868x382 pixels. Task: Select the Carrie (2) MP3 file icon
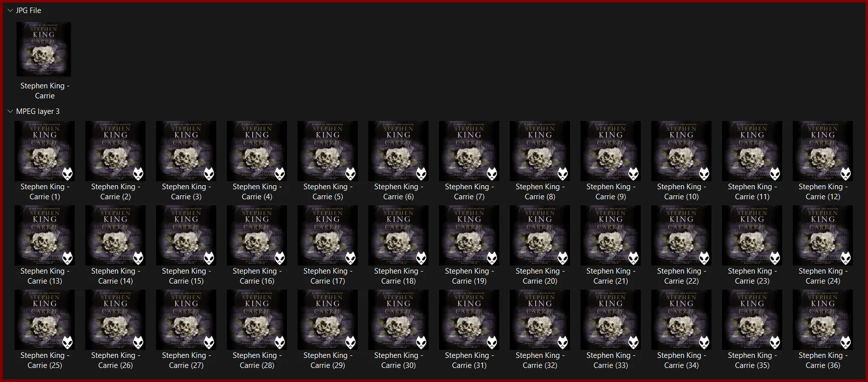(x=115, y=151)
